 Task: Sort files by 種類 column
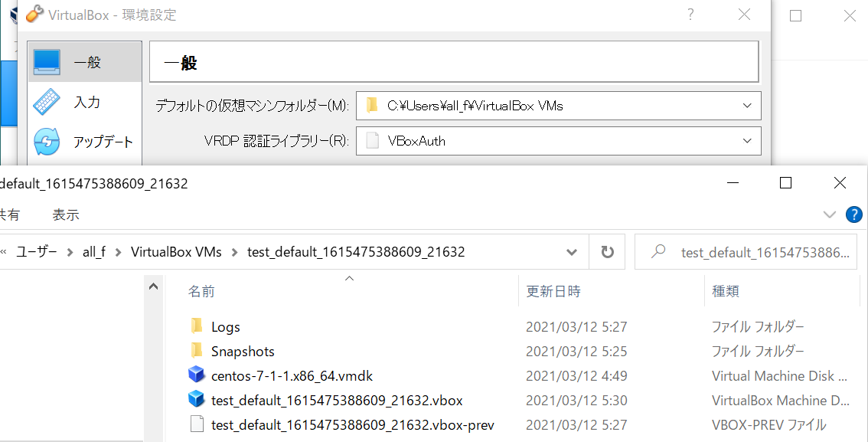(x=725, y=291)
